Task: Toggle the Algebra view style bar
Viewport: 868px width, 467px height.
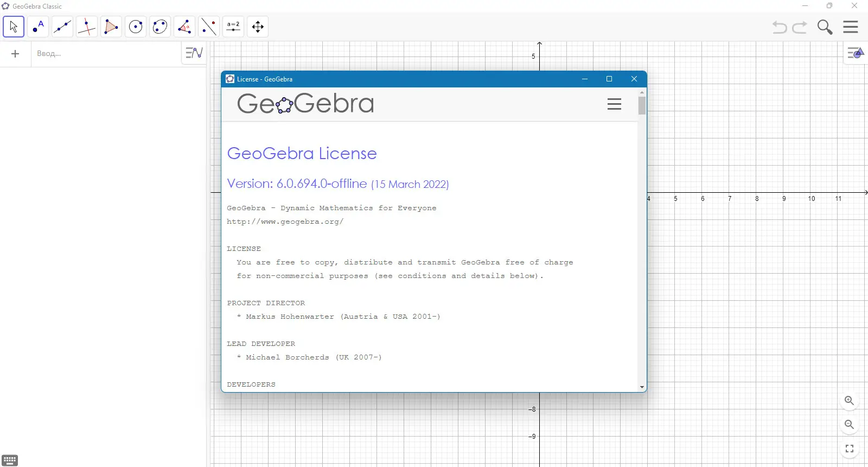Action: click(x=194, y=53)
